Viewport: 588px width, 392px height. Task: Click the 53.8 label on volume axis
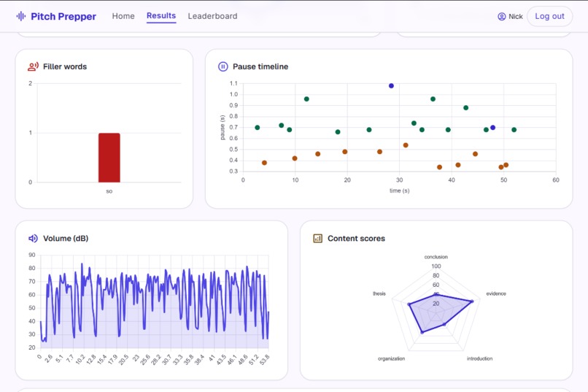tap(264, 359)
